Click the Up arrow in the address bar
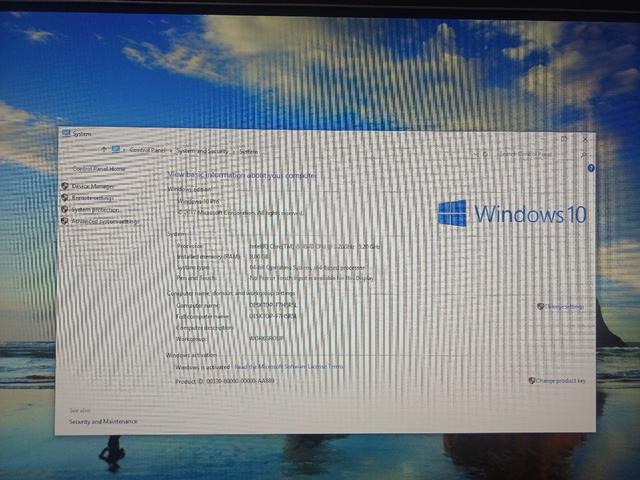Image resolution: width=640 pixels, height=480 pixels. point(104,149)
